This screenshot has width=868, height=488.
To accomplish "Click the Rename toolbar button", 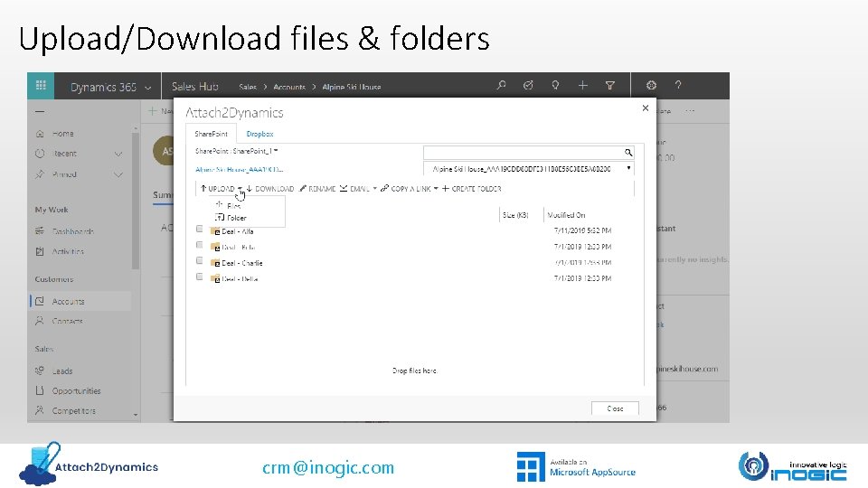I will [317, 189].
